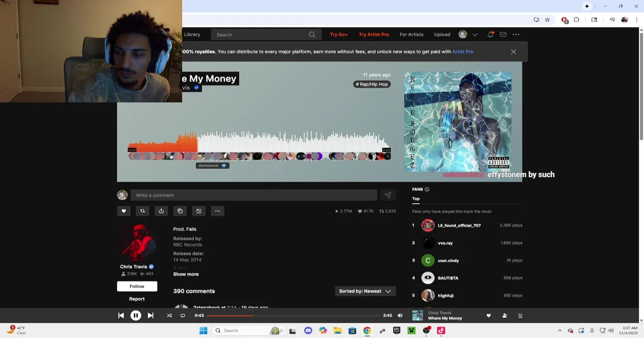Install the site as an app

tap(536, 20)
